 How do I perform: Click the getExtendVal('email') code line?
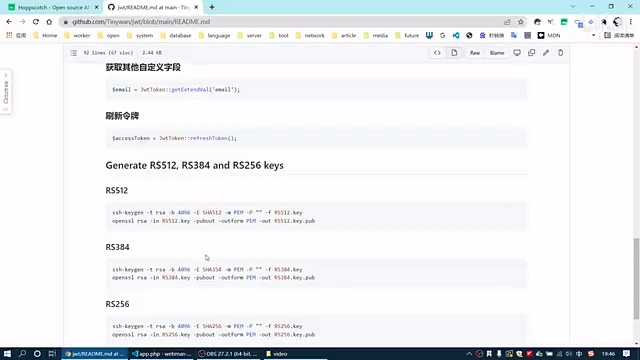pos(176,89)
